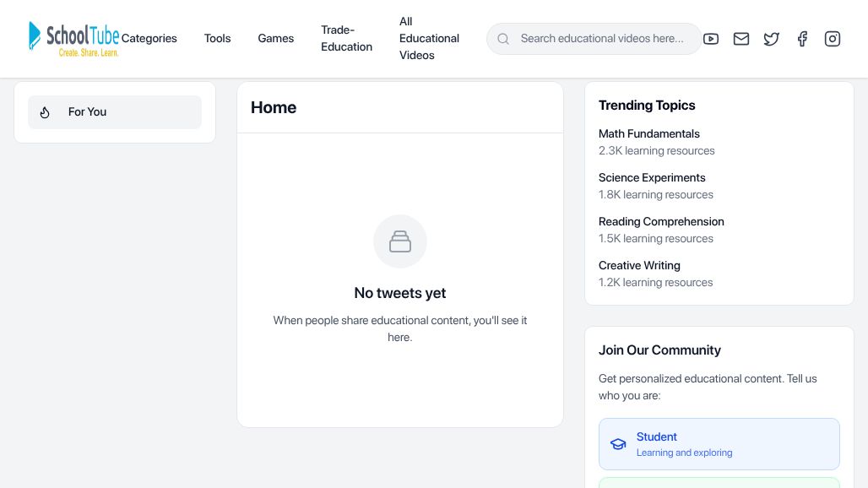The width and height of the screenshot is (868, 488).
Task: Open the Instagram icon link
Action: pyautogui.click(x=833, y=39)
